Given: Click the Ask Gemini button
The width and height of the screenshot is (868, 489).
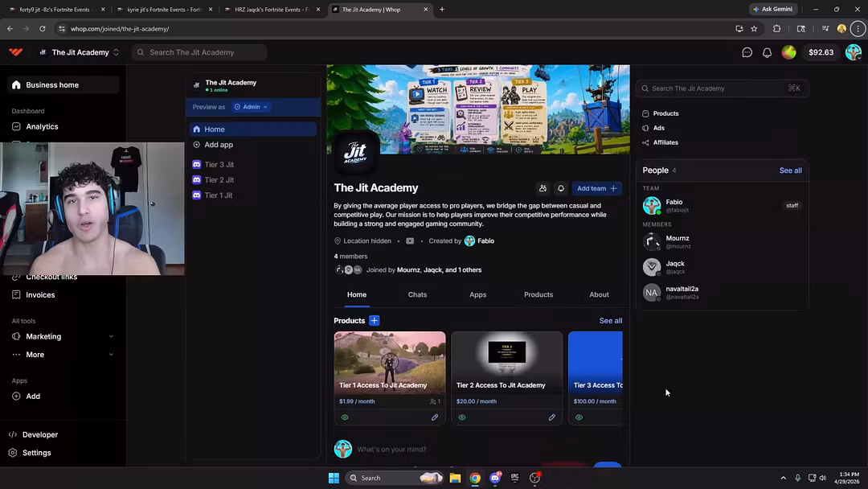Looking at the screenshot, I should [773, 10].
